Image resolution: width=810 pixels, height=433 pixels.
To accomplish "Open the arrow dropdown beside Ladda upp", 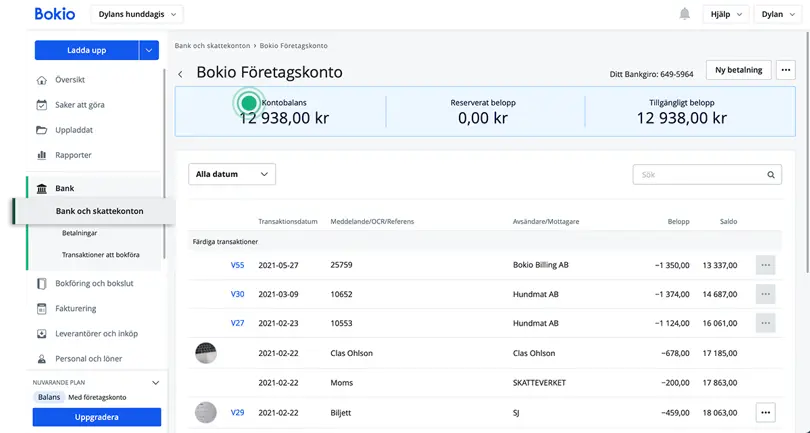I will click(x=149, y=50).
